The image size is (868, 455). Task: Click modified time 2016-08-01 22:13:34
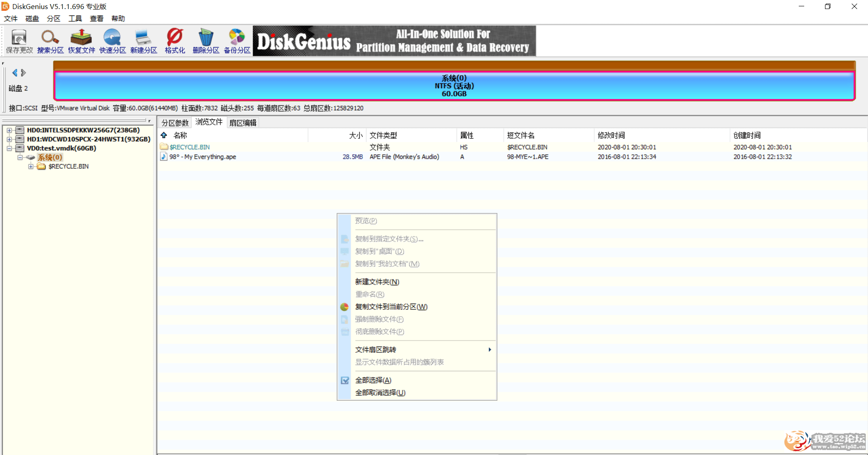click(627, 156)
